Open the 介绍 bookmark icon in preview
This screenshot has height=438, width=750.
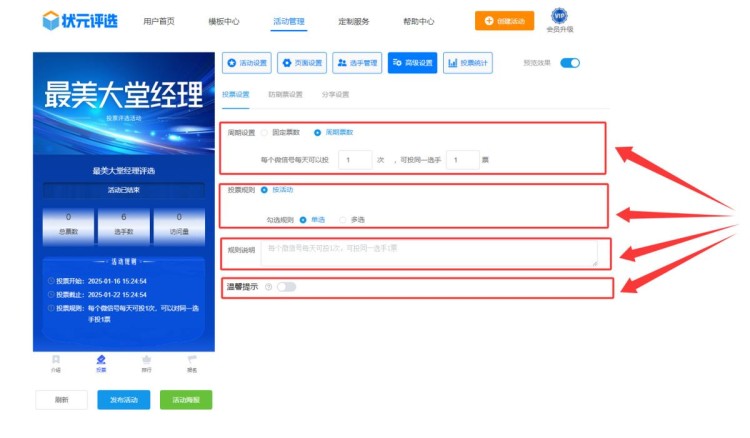[x=56, y=359]
